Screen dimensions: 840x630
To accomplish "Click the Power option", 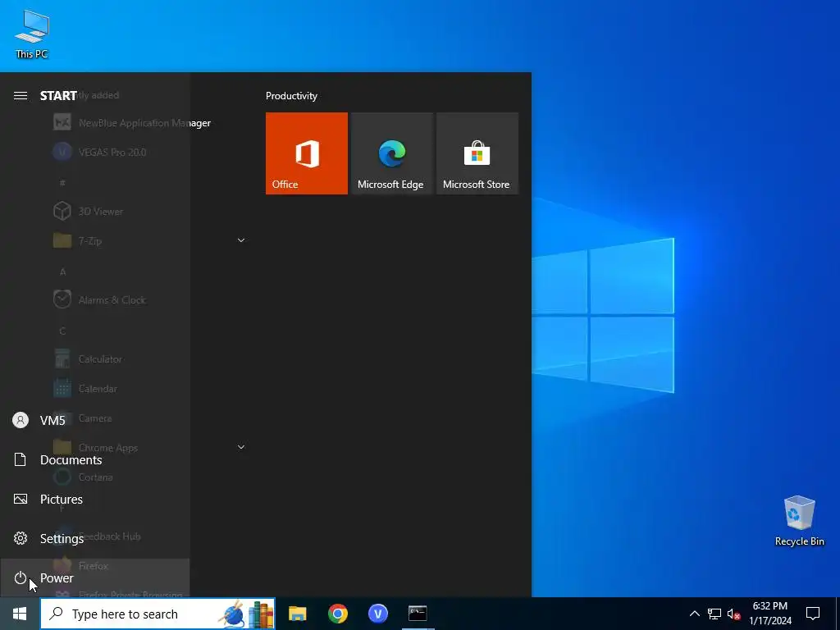I will coord(95,577).
